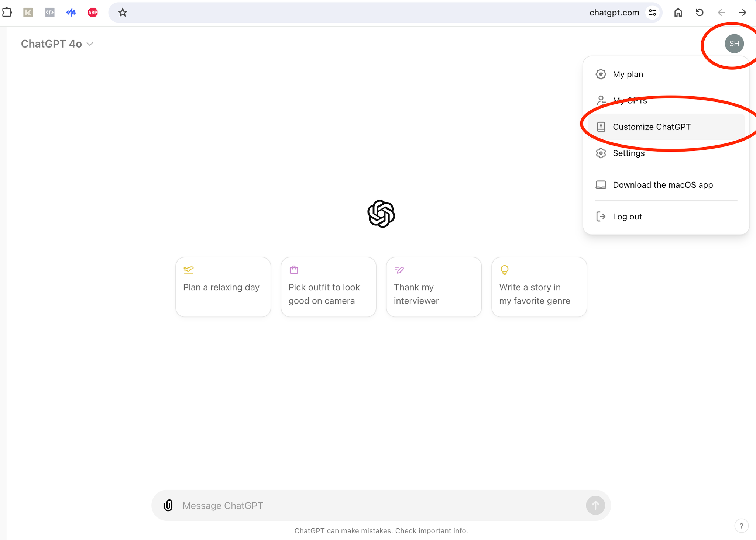Go to browser home page

[x=678, y=13]
